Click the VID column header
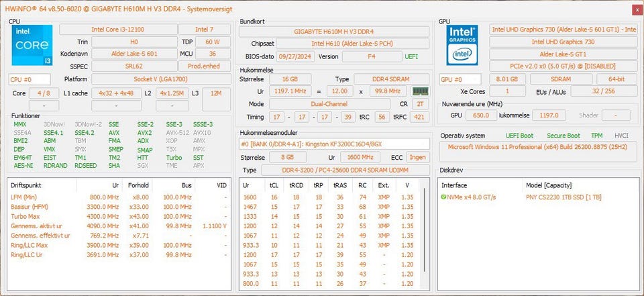 point(222,185)
